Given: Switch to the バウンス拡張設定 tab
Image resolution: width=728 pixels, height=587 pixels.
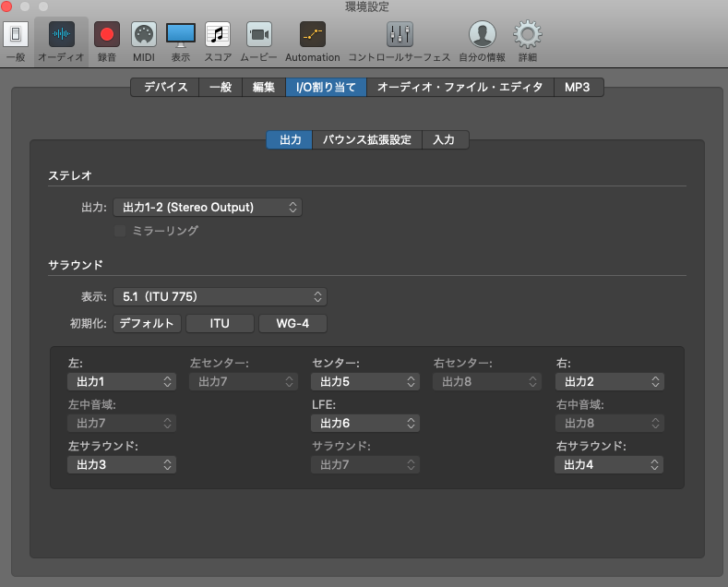Looking at the screenshot, I should (366, 140).
